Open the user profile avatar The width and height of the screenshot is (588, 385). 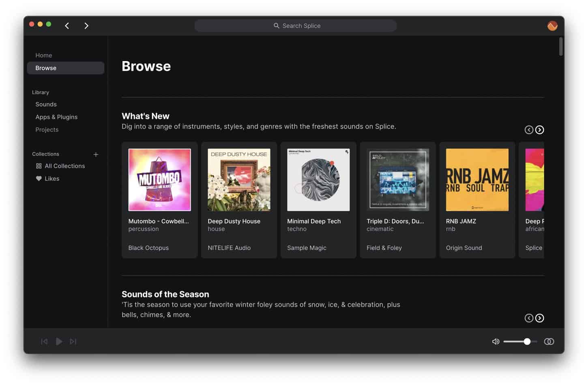pos(552,26)
